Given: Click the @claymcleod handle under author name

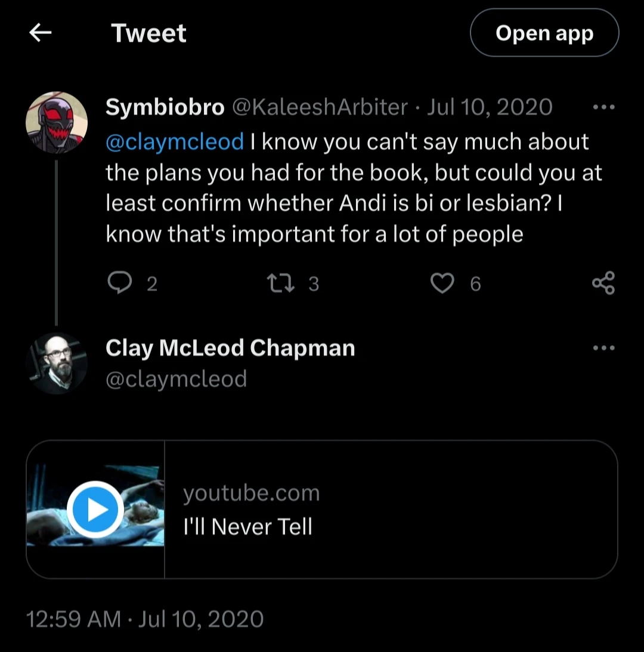Looking at the screenshot, I should tap(176, 378).
